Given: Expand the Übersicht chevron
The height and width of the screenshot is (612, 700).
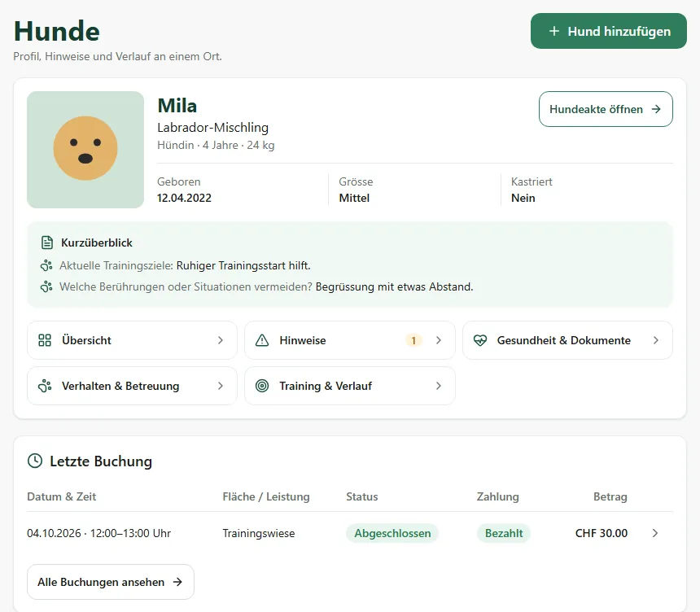Looking at the screenshot, I should tap(221, 340).
